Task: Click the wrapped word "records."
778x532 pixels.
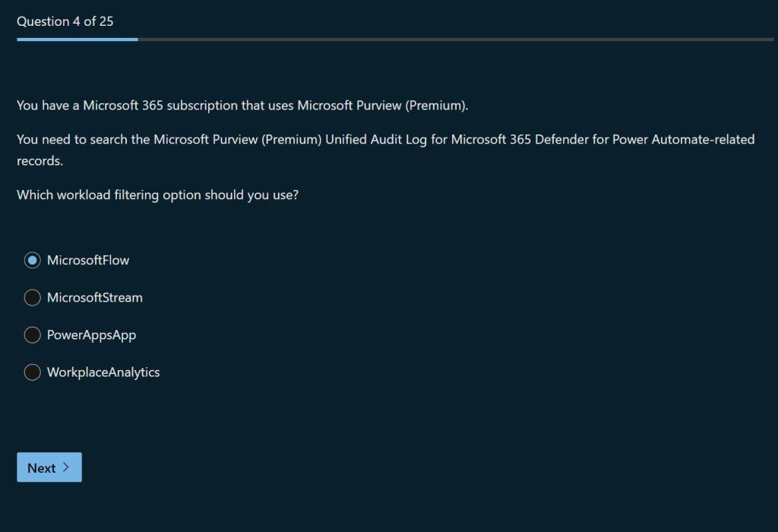Action: [x=40, y=161]
